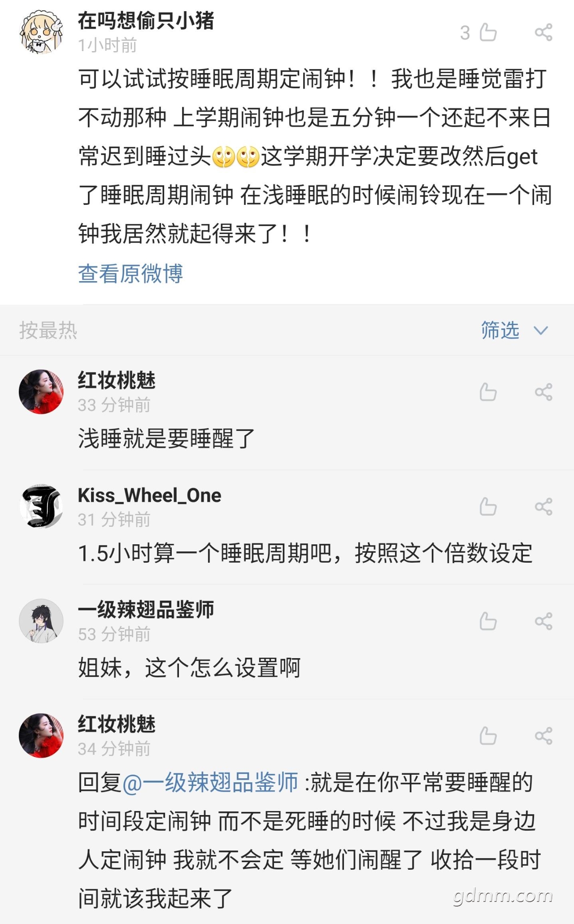
Task: Like Kiss_Wheel_One's comment
Action: (488, 507)
